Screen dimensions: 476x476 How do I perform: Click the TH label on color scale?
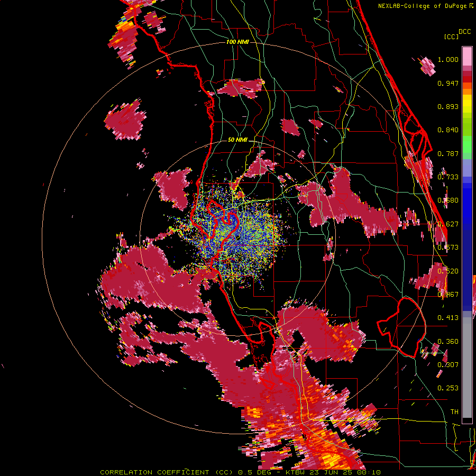coord(454,412)
